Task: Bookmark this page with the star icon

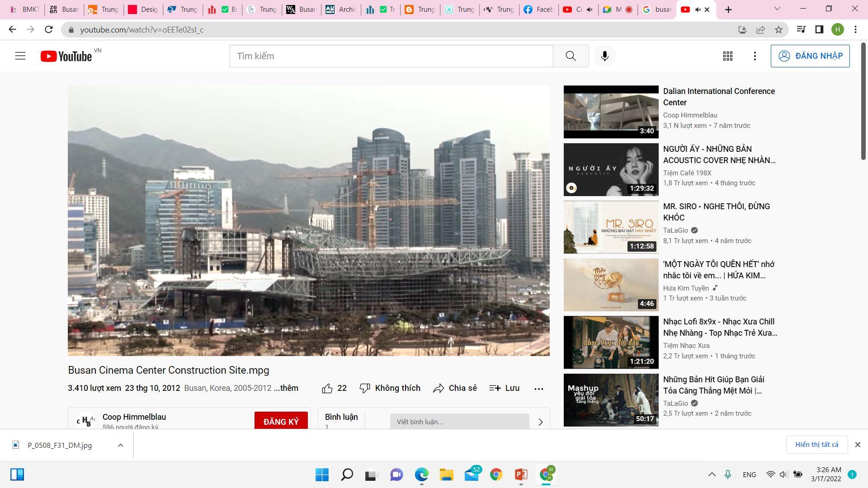Action: pos(778,30)
